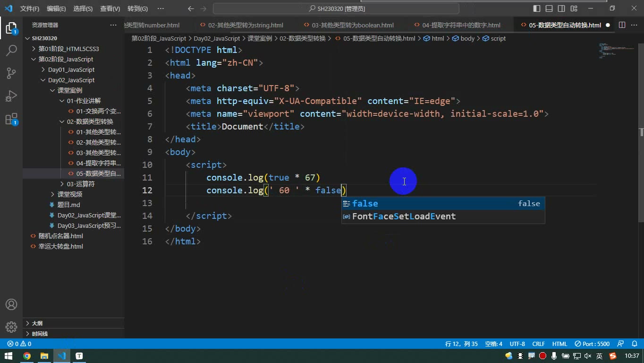Open the Source Control view
Viewport: 644px width, 363px height.
[11, 73]
